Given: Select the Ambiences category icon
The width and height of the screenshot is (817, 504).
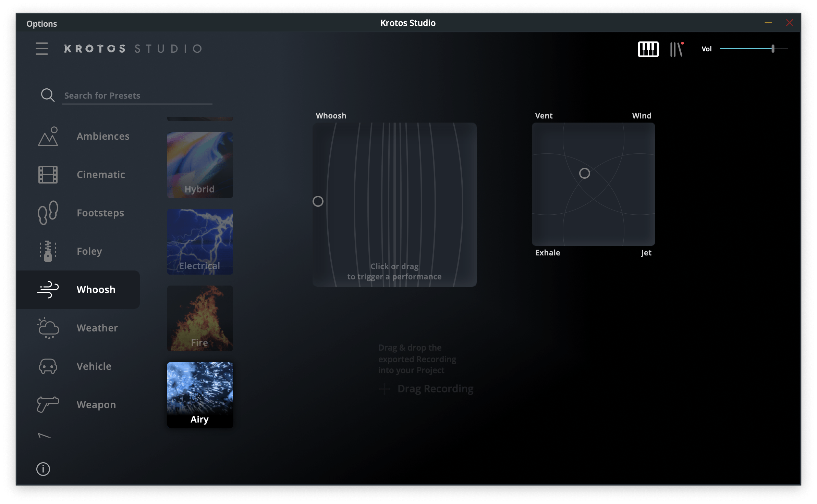Looking at the screenshot, I should click(x=48, y=136).
